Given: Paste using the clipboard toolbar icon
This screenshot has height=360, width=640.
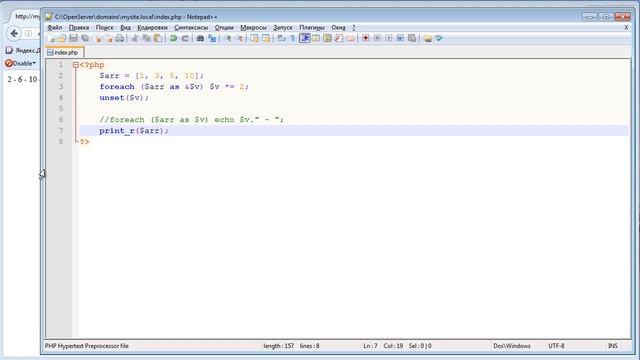Looking at the screenshot, I should click(158, 38).
